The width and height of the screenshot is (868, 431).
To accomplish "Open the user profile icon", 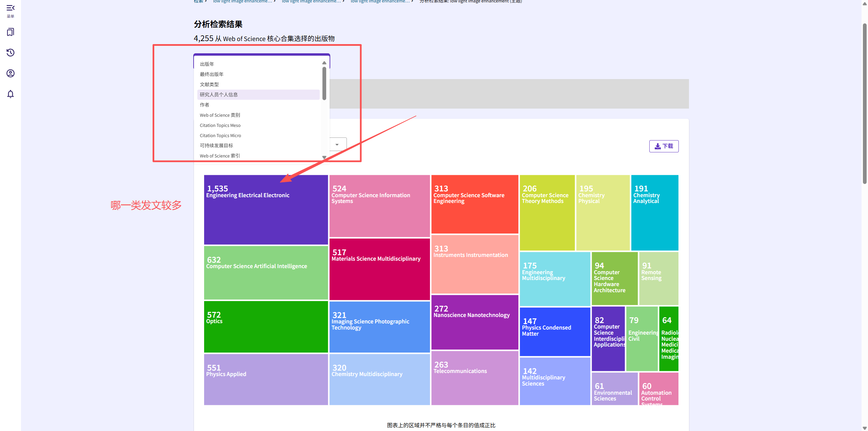I will 11,73.
